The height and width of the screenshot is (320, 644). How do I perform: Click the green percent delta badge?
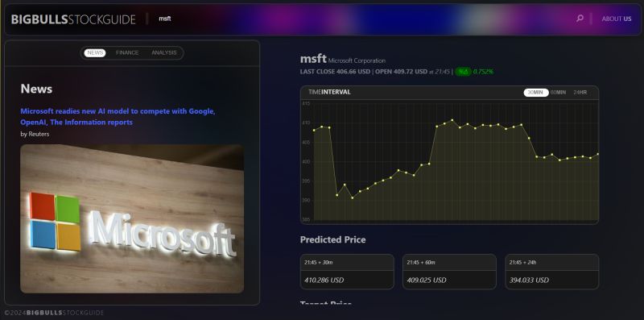pyautogui.click(x=464, y=72)
